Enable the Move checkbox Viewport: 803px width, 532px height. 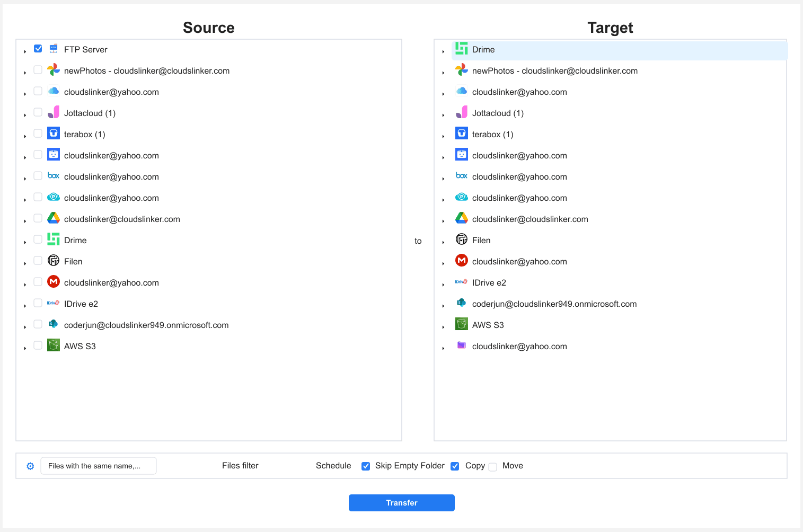click(493, 467)
